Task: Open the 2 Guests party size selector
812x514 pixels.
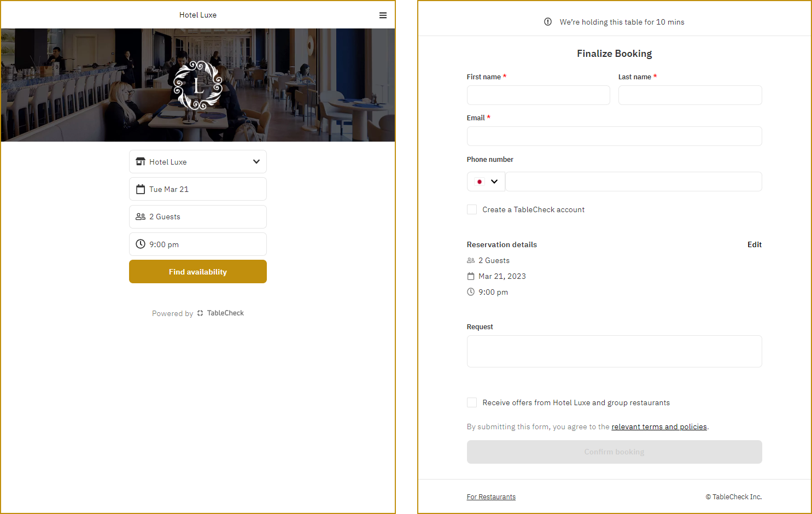Action: point(198,217)
